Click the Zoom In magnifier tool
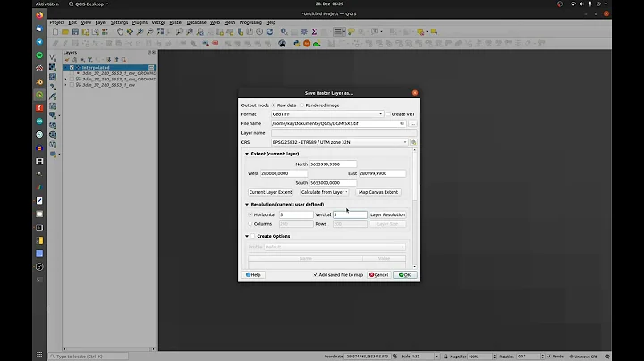Image resolution: width=644 pixels, height=361 pixels. click(140, 31)
